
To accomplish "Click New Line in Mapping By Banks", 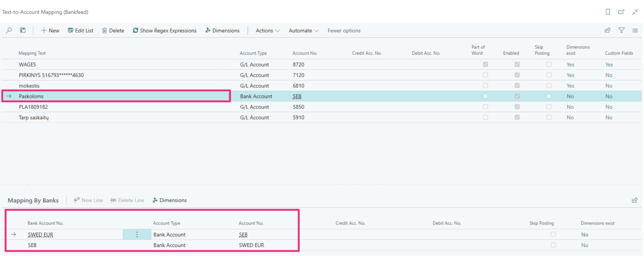I will pos(88,200).
